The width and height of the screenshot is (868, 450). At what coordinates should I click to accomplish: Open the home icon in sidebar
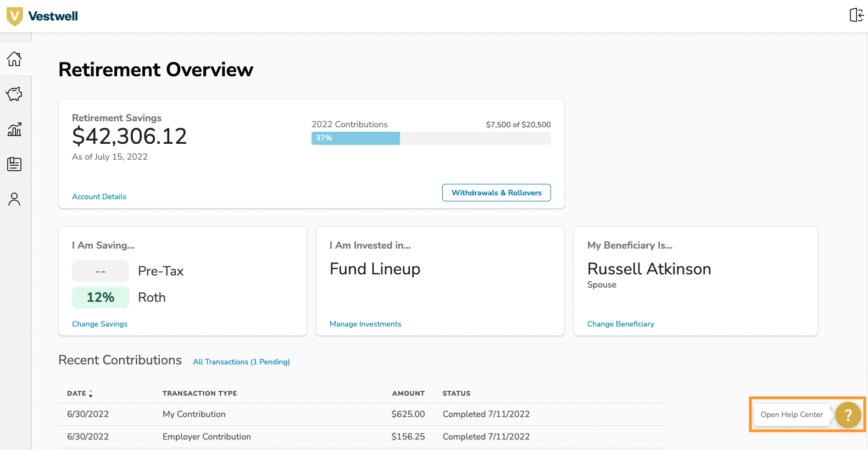tap(14, 59)
